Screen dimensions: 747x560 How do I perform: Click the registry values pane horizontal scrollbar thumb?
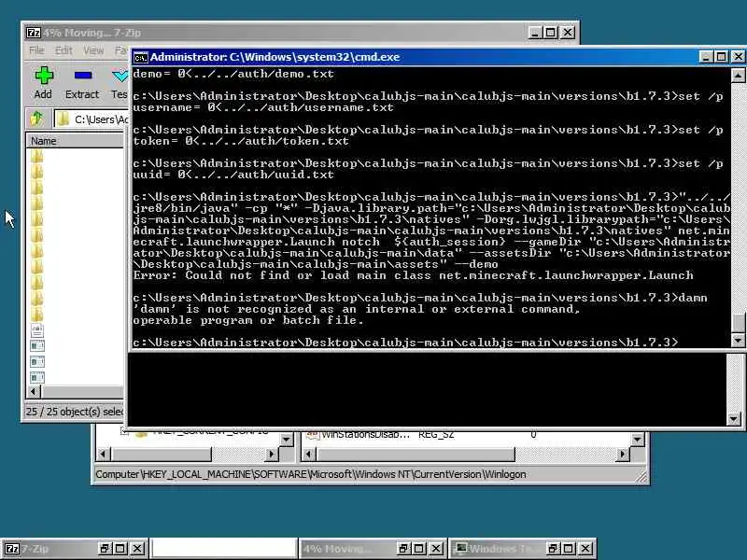pyautogui.click(x=416, y=455)
